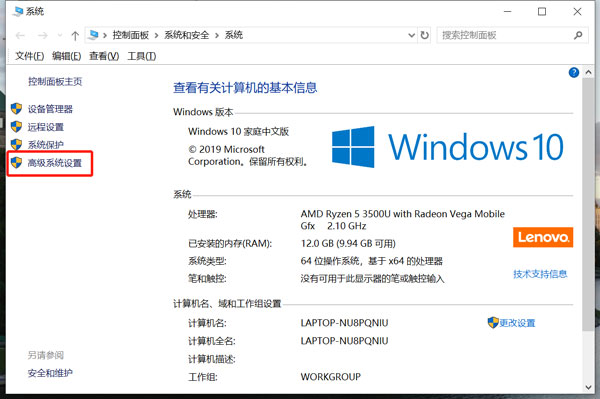Open the 查看(V) menu
This screenshot has height=399, width=600.
(x=104, y=56)
